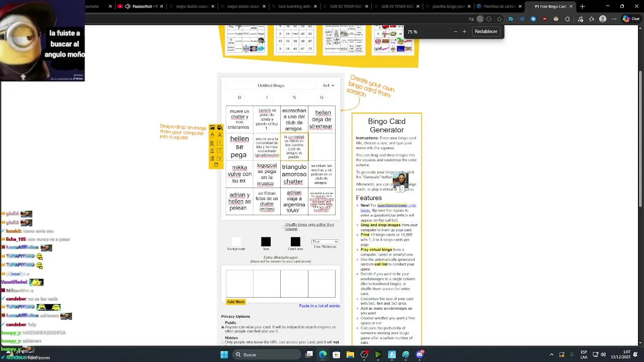This screenshot has width=644, height=362.
Task: Open the media control music icon
Action: click(x=580, y=19)
